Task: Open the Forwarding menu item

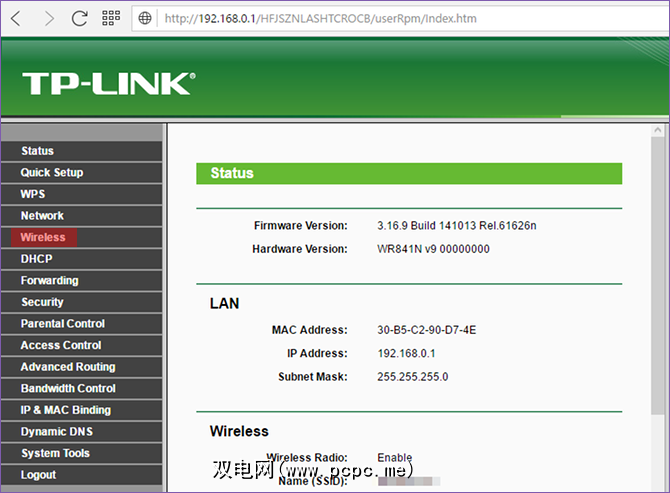Action: [x=81, y=280]
